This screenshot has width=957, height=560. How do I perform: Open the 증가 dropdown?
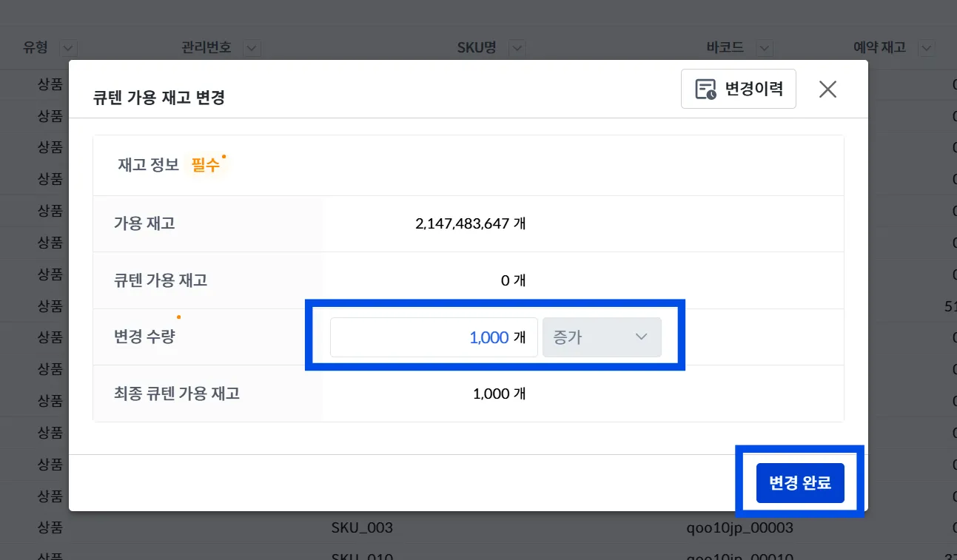point(602,337)
